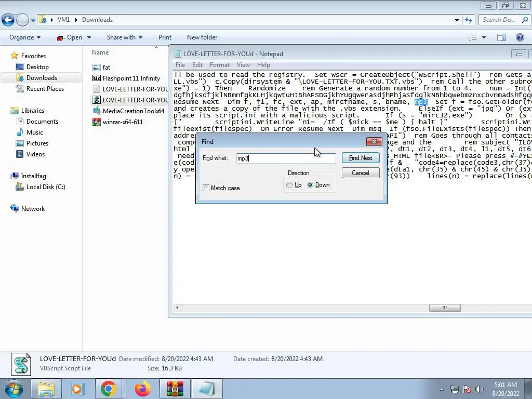Open the Notepad Format menu
The width and height of the screenshot is (532, 399).
click(220, 65)
